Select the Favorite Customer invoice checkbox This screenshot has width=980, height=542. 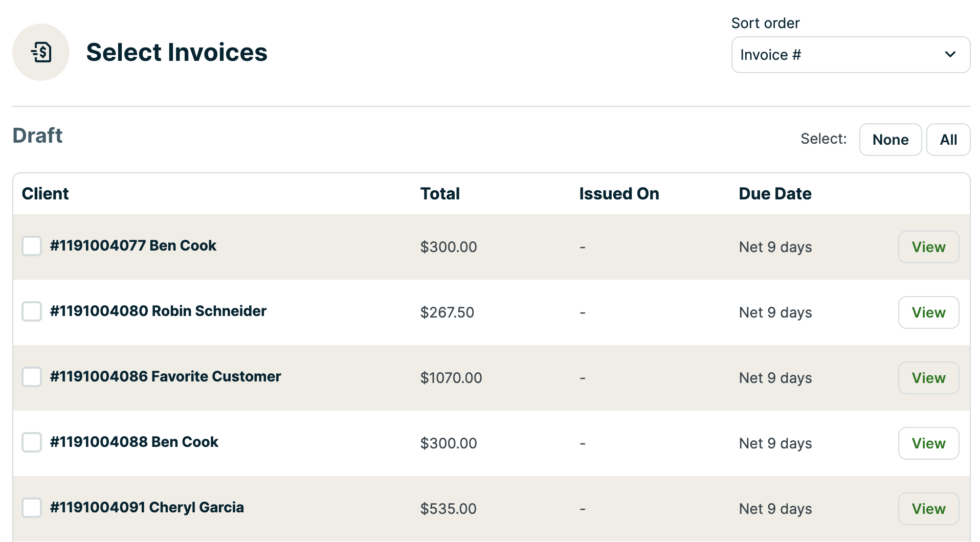click(x=32, y=377)
